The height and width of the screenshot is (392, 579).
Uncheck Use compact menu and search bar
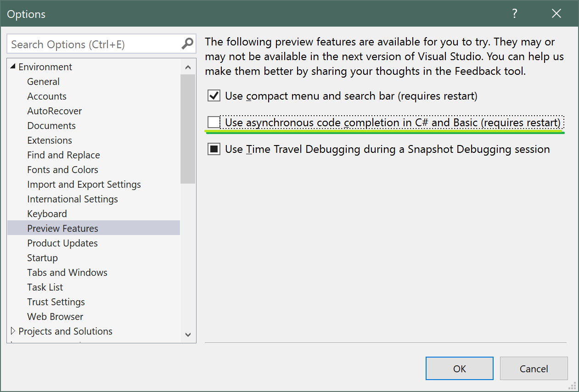[x=214, y=96]
